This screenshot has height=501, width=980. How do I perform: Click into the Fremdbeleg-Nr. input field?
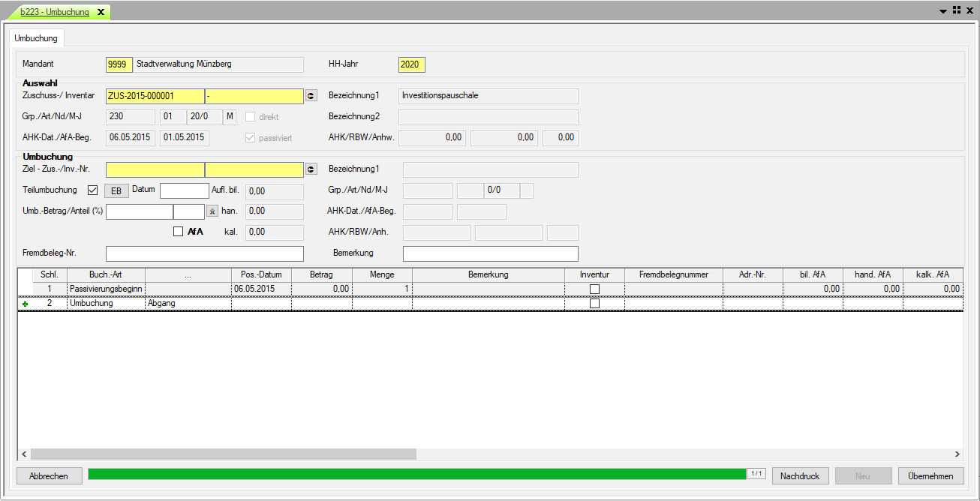[204, 253]
